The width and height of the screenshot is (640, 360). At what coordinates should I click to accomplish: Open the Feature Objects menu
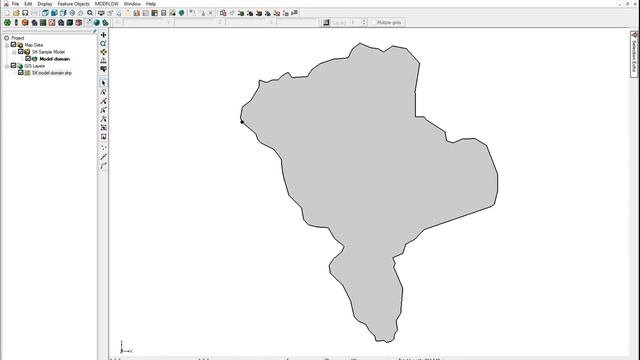tap(73, 4)
